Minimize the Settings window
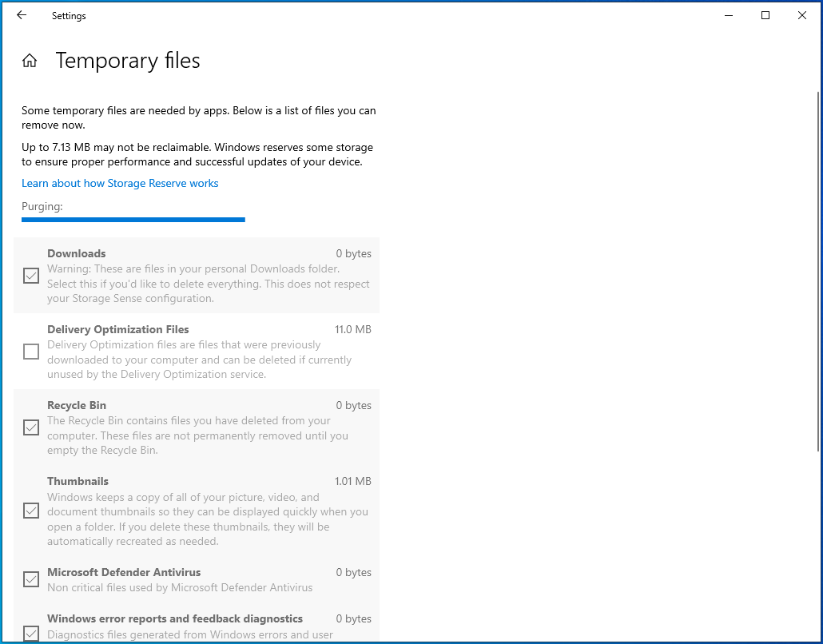 tap(729, 15)
